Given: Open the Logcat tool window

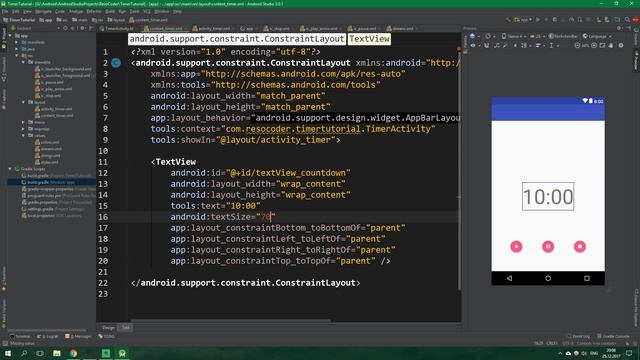Looking at the screenshot, I should (48, 336).
